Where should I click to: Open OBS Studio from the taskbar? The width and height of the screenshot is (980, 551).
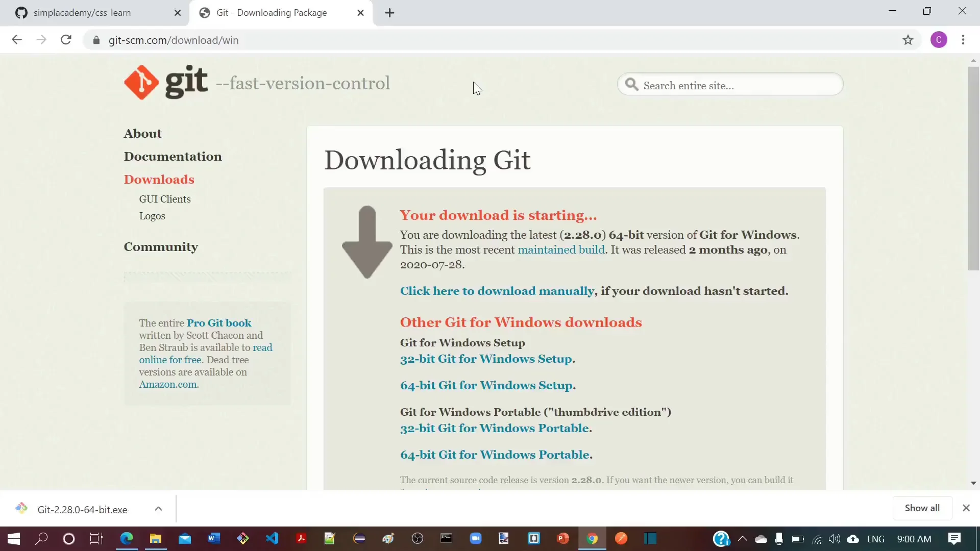418,539
